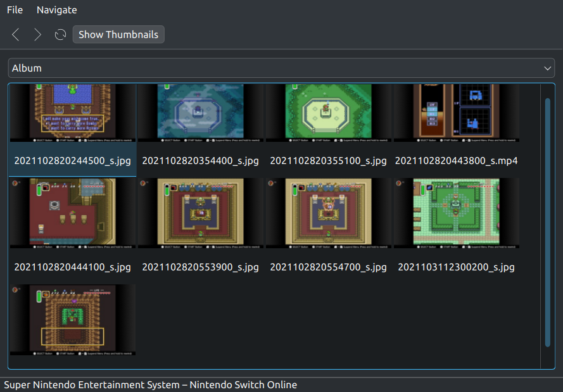This screenshot has height=392, width=563.
Task: Click file name 2021102820444100_s.jpg
Action: coord(73,267)
